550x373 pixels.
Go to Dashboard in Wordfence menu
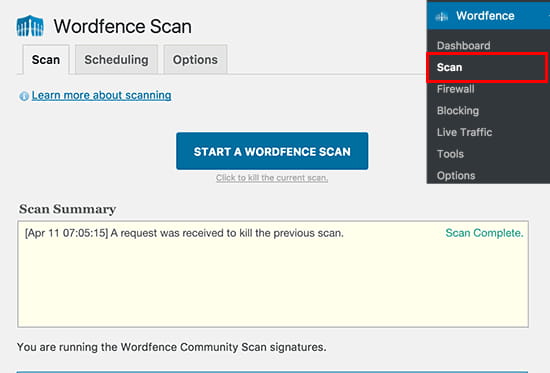coord(463,46)
